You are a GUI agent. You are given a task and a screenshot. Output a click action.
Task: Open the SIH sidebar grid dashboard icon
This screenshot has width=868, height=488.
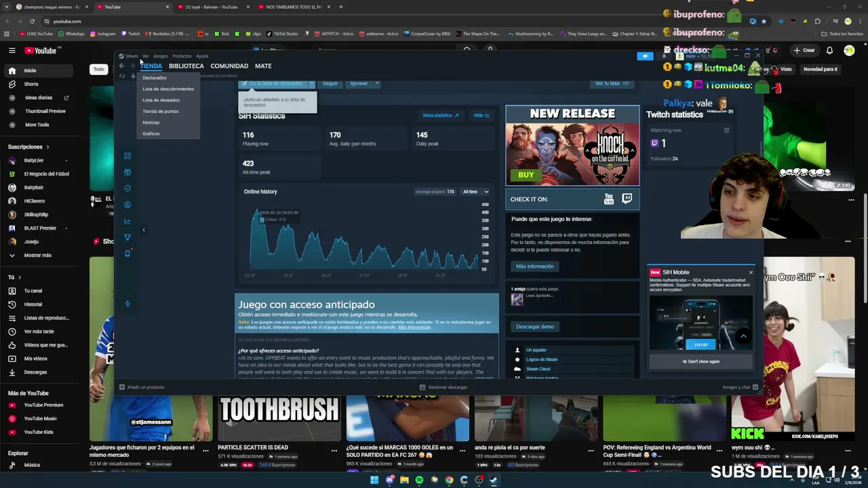coord(127,156)
